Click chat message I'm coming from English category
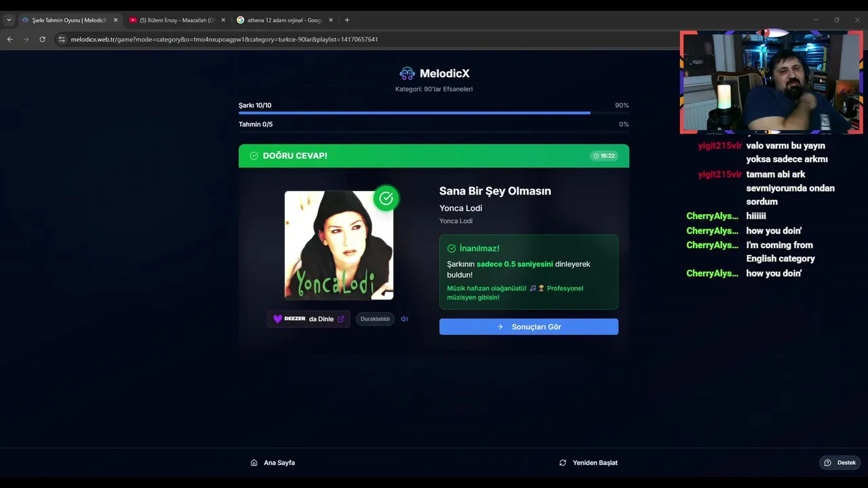Viewport: 868px width, 488px height. pos(781,252)
